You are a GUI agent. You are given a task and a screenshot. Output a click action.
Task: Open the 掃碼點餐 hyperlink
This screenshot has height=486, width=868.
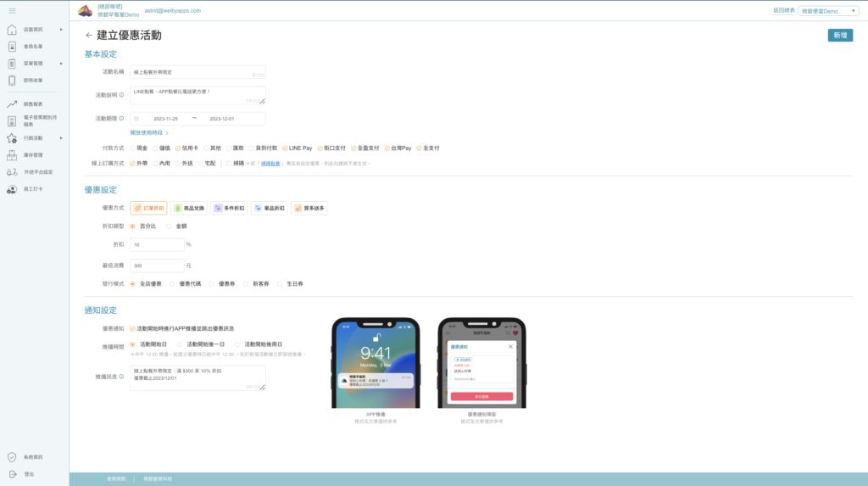tap(270, 164)
